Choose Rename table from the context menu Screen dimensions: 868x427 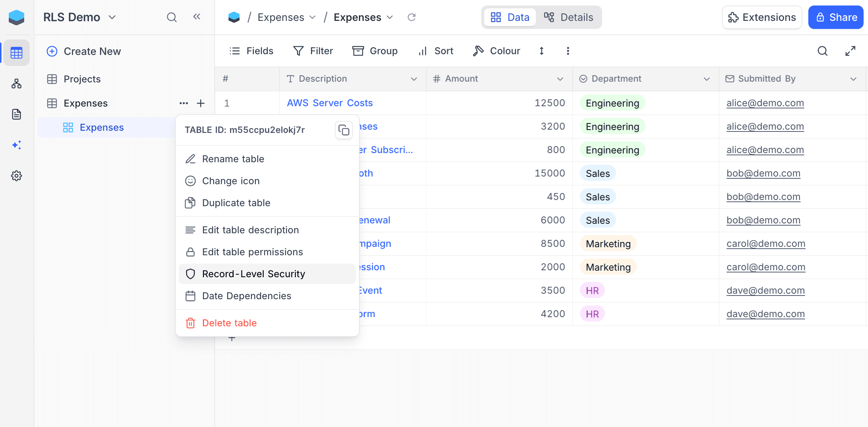tap(233, 159)
